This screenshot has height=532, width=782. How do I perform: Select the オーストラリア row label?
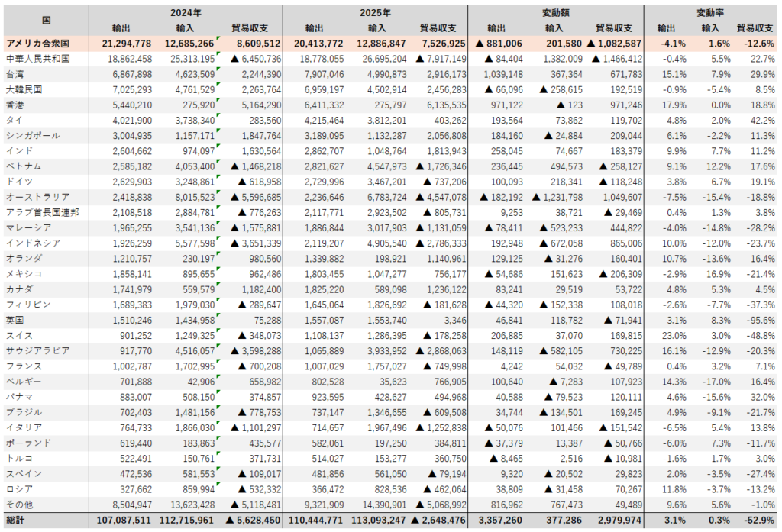tap(37, 196)
